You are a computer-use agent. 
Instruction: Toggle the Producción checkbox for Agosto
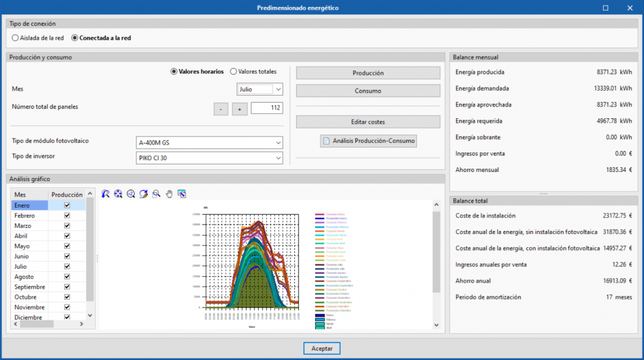pos(67,276)
